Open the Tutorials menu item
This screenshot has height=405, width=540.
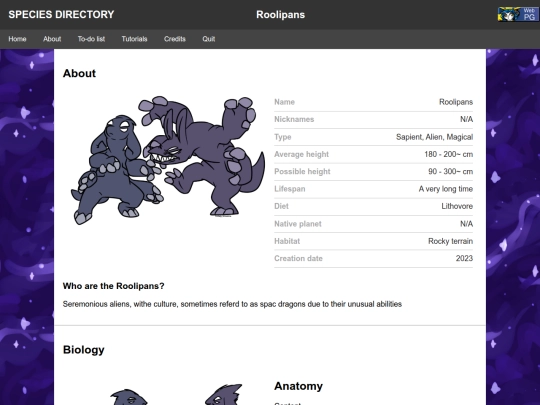134,39
